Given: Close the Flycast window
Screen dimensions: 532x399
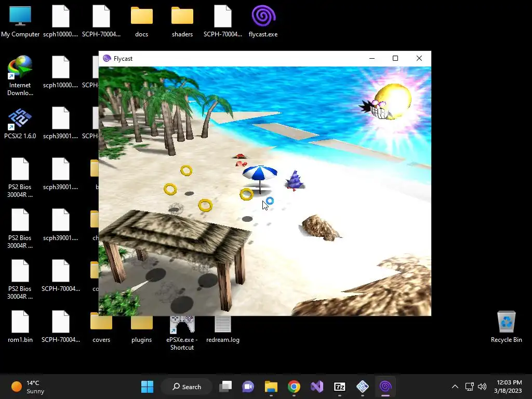Looking at the screenshot, I should tap(419, 58).
